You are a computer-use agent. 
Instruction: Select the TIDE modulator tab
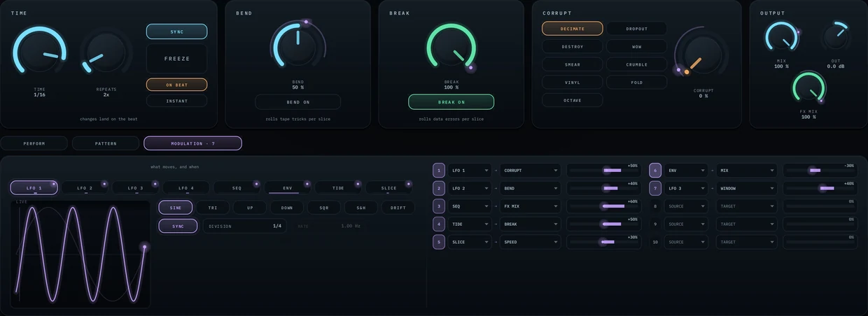[x=338, y=188]
